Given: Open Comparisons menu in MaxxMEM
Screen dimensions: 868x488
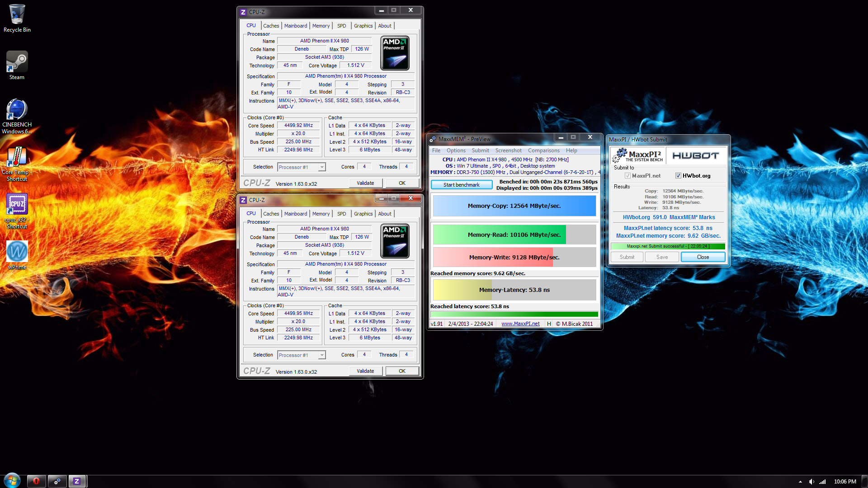Looking at the screenshot, I should (544, 150).
